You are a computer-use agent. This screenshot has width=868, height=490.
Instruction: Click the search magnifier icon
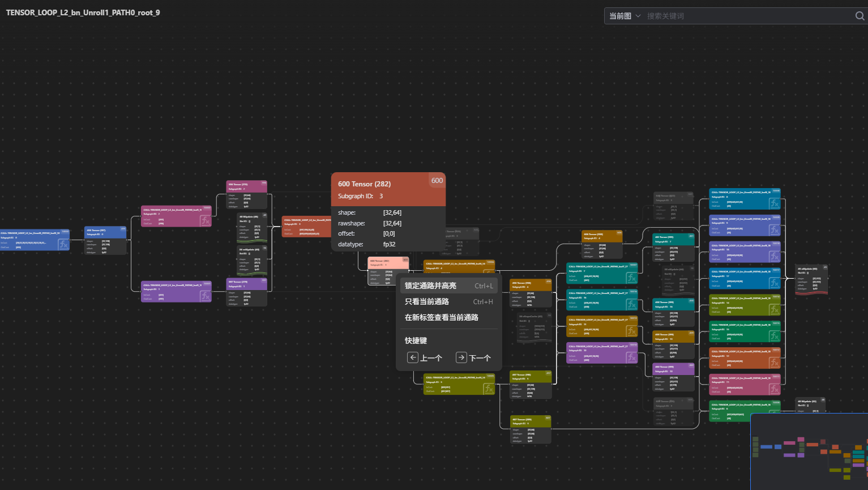click(859, 16)
